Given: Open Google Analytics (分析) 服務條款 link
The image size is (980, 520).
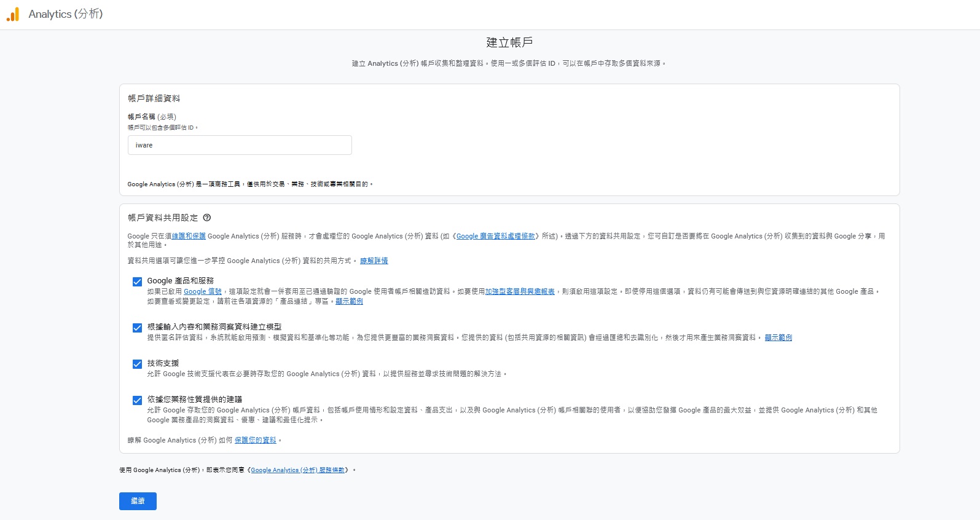Looking at the screenshot, I should point(298,470).
